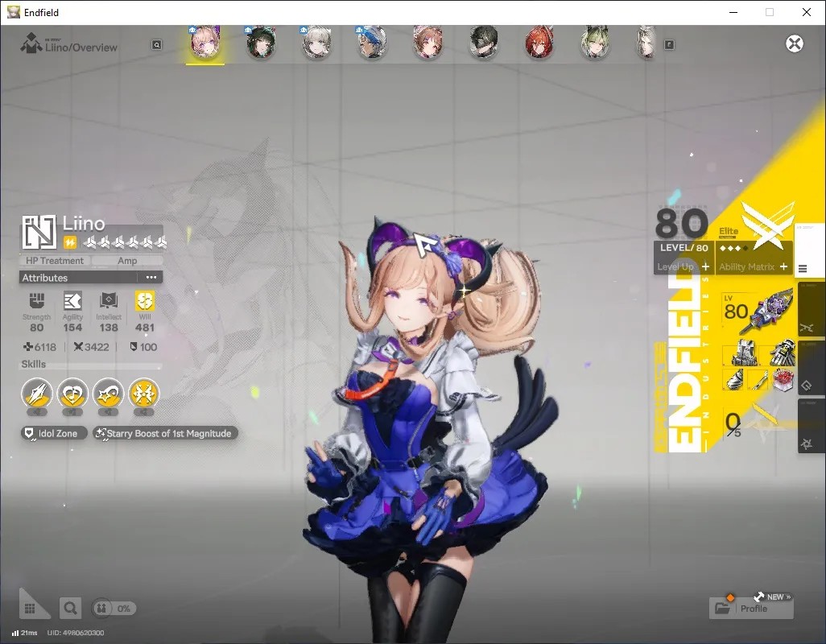Expand Attributes with the three-dot button
Image resolution: width=826 pixels, height=644 pixels.
click(151, 277)
